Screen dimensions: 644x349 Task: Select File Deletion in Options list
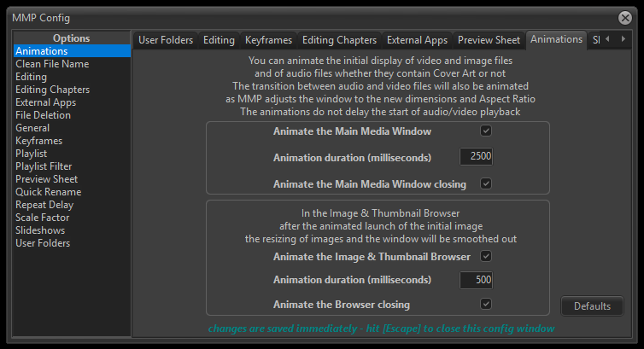pyautogui.click(x=72, y=115)
